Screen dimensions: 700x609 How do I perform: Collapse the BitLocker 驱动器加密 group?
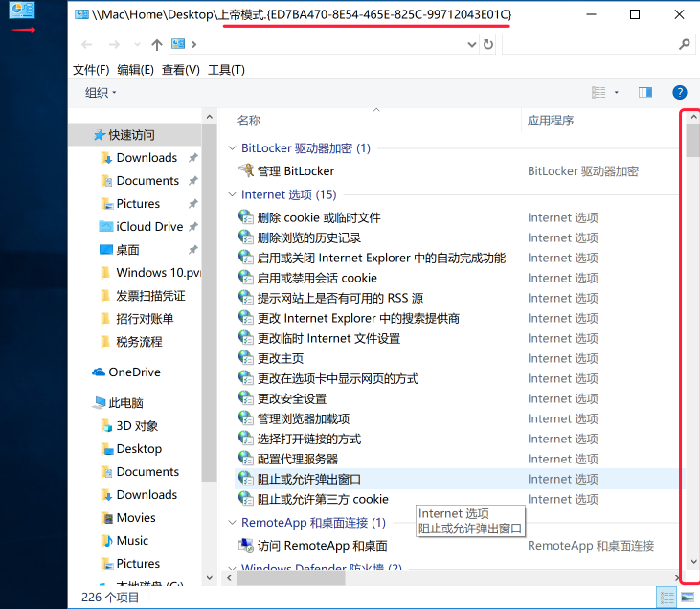tap(232, 147)
